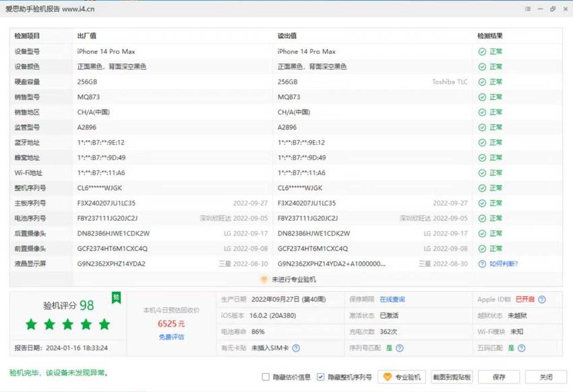Click the 已开启 Apple ID lock status
Screen dimensions: 573x392
(x=524, y=299)
